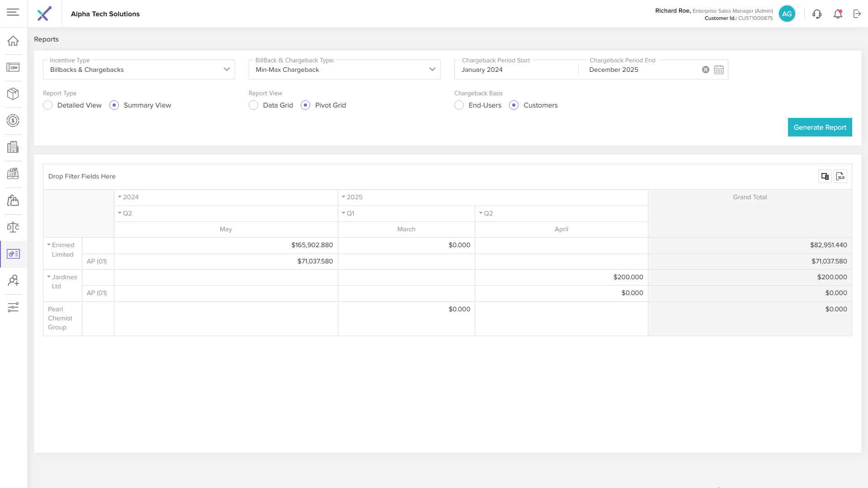This screenshot has width=868, height=488.
Task: Click the headset support icon
Action: [817, 14]
